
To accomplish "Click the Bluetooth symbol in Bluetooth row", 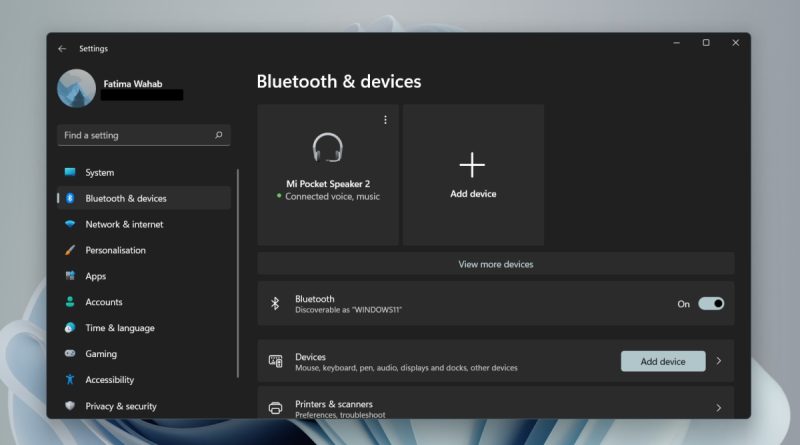I will pyautogui.click(x=275, y=304).
